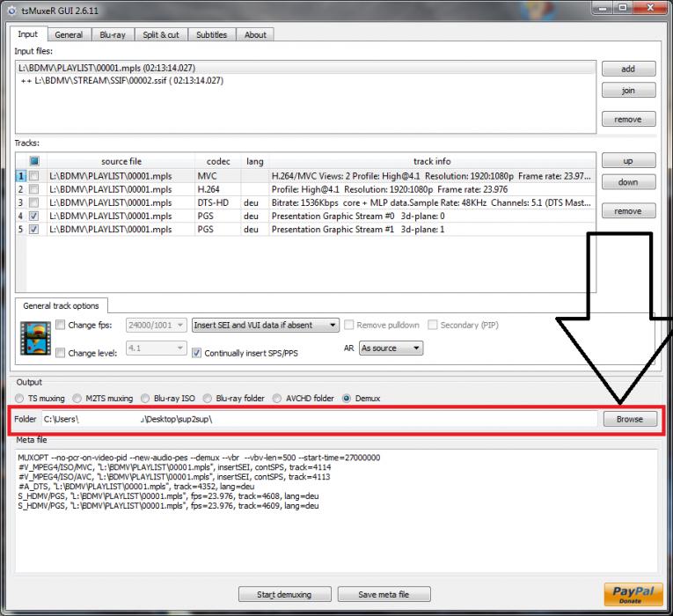Viewport: 673px width, 616px height.
Task: Click Presentation Graphic Stream #0 track info
Action: [x=432, y=216]
